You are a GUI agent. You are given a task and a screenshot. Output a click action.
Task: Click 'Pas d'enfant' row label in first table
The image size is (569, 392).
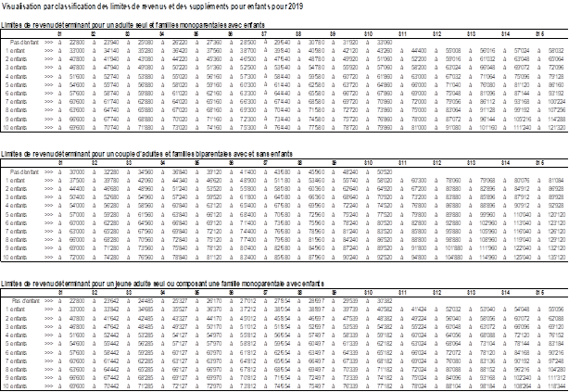pyautogui.click(x=25, y=43)
